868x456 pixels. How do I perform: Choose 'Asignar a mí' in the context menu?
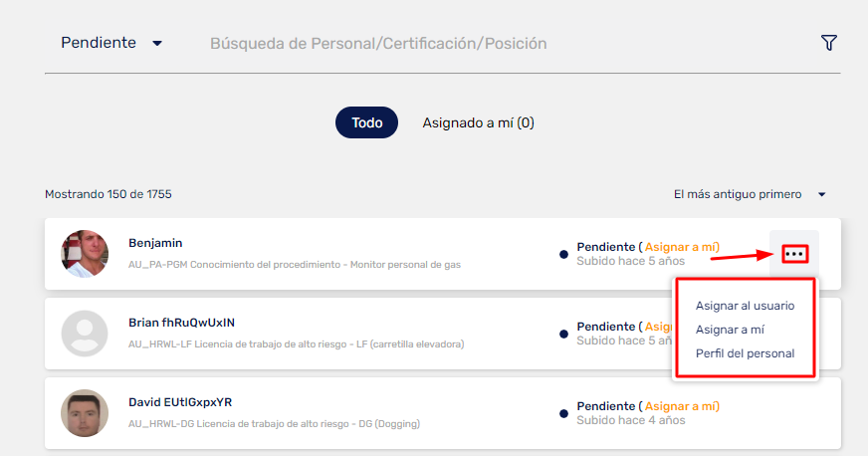pyautogui.click(x=730, y=330)
